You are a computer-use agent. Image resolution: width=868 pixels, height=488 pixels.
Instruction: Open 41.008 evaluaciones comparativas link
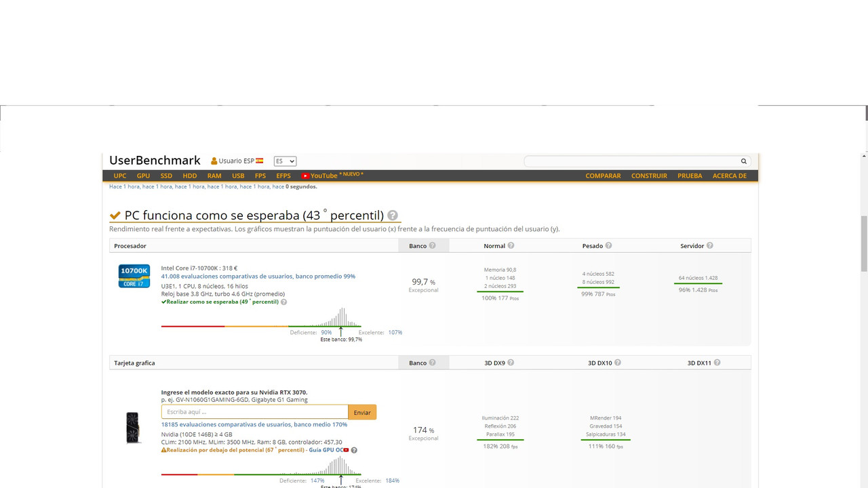tap(258, 277)
